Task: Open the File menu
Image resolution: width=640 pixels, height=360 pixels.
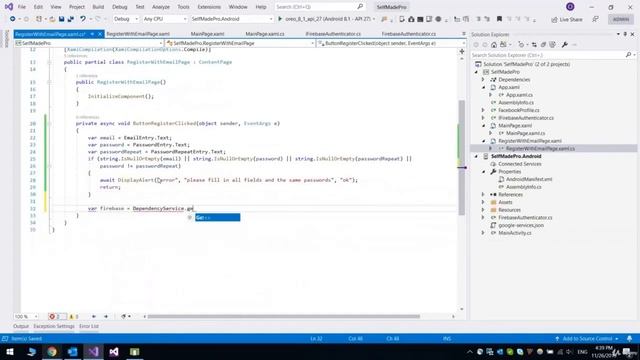Action: coord(22,7)
